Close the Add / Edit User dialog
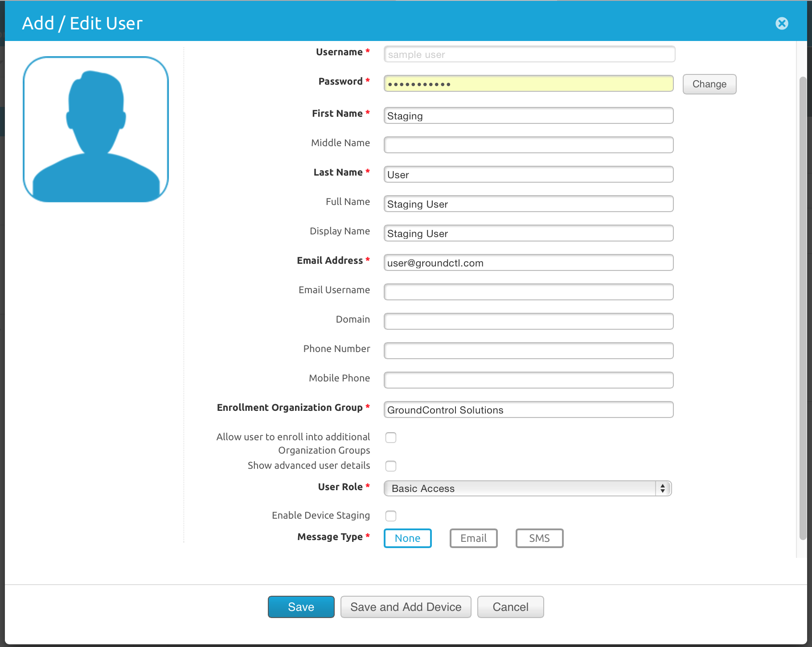812x647 pixels. pos(782,23)
